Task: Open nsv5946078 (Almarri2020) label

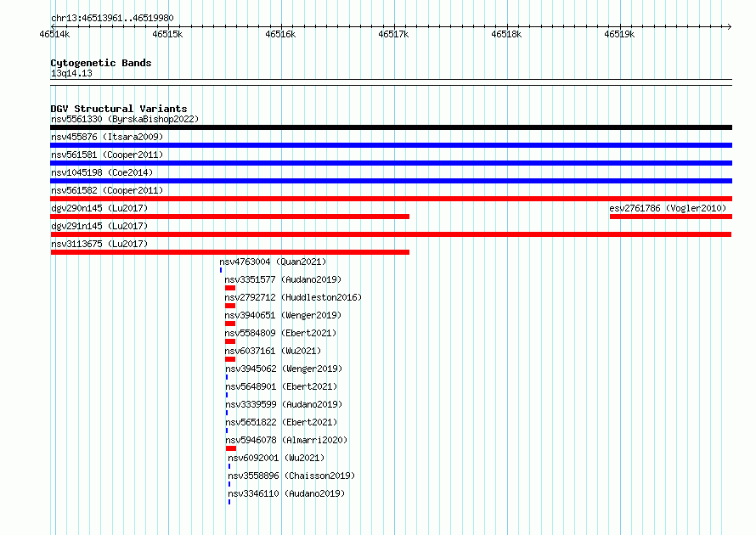Action: coord(286,440)
